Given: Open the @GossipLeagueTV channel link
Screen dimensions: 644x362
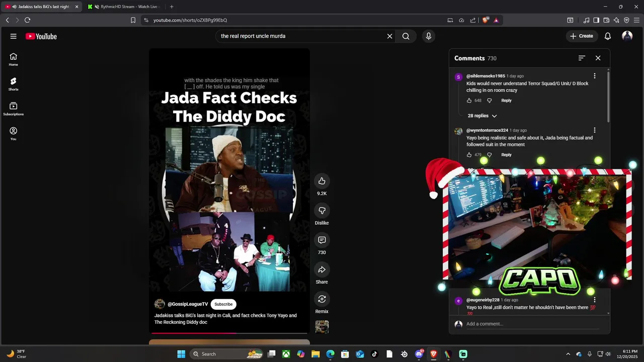Looking at the screenshot, I should (x=188, y=304).
